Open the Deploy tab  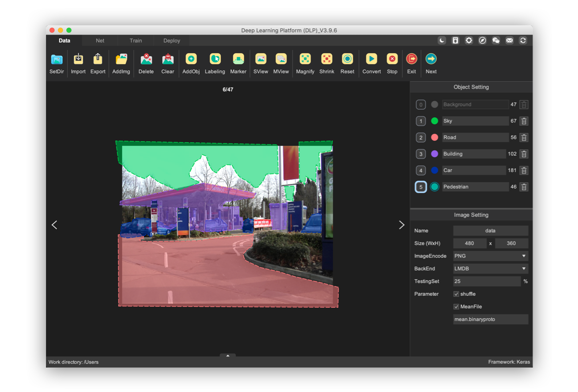172,41
